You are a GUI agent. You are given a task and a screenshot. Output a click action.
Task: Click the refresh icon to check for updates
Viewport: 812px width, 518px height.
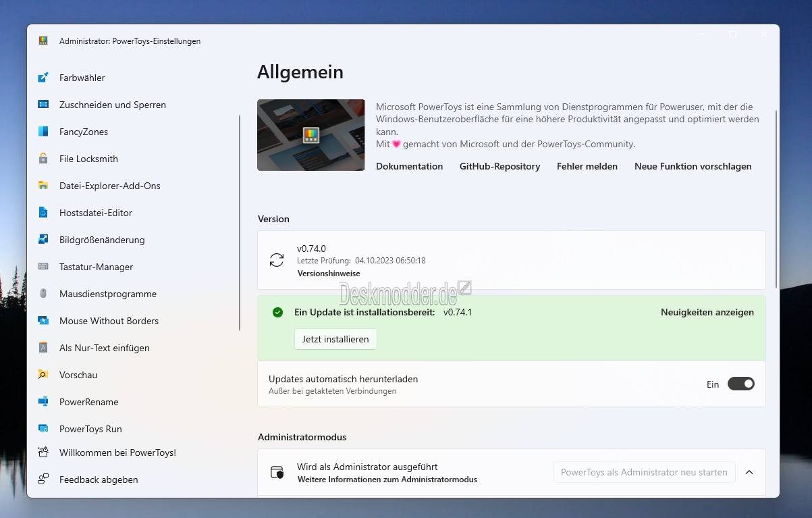[x=277, y=260]
